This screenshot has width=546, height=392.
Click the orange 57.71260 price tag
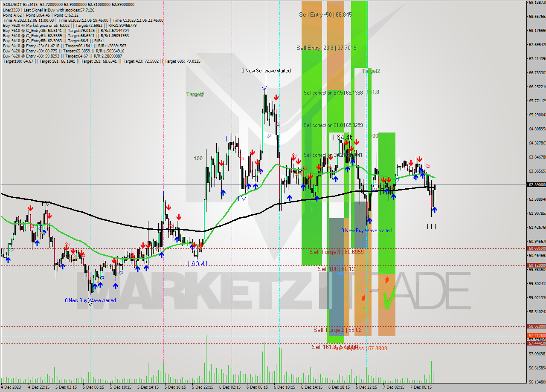point(537,335)
